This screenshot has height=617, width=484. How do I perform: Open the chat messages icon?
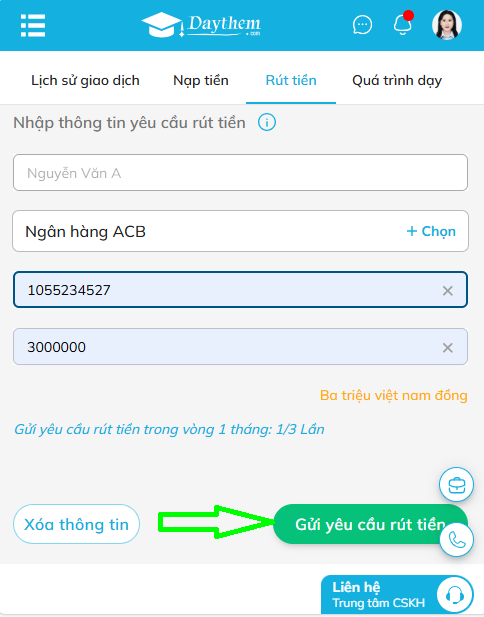click(x=362, y=25)
